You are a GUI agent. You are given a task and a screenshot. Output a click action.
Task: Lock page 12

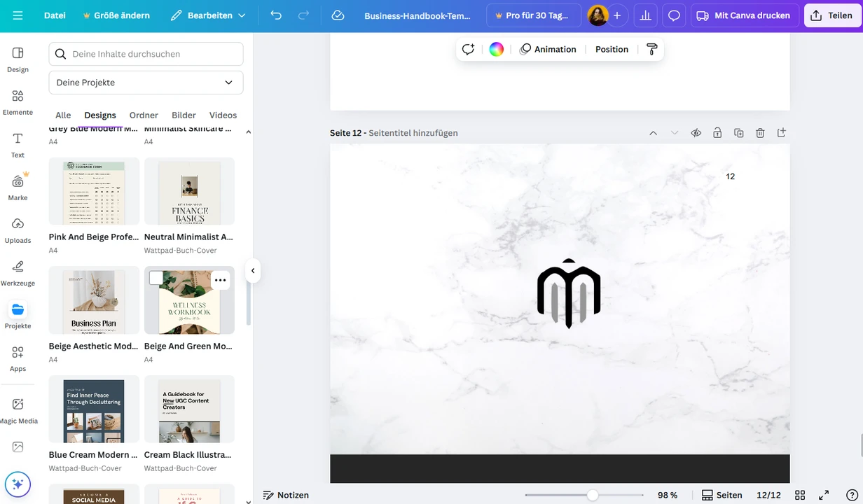[x=717, y=133]
